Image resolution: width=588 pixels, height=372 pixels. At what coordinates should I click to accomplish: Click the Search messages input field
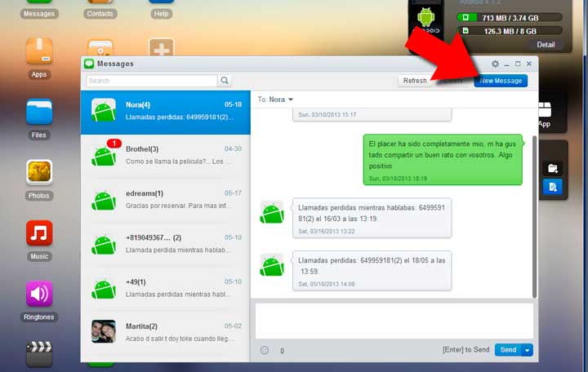(x=152, y=81)
